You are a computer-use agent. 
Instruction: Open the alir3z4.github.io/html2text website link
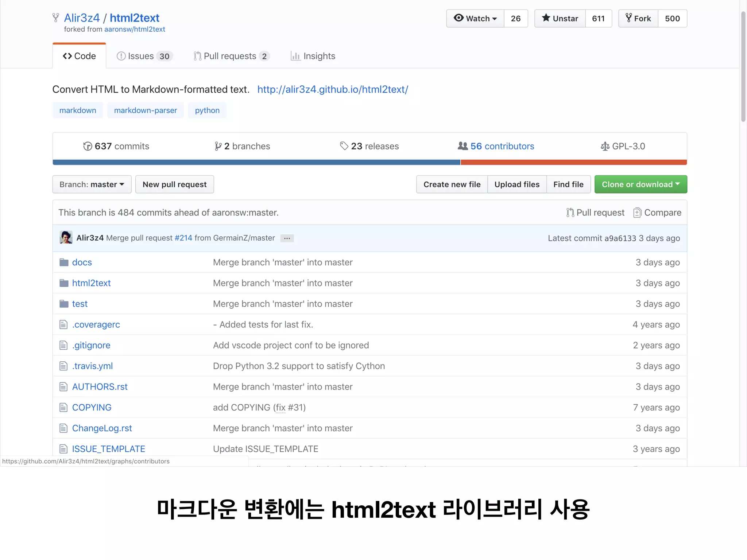pyautogui.click(x=333, y=89)
